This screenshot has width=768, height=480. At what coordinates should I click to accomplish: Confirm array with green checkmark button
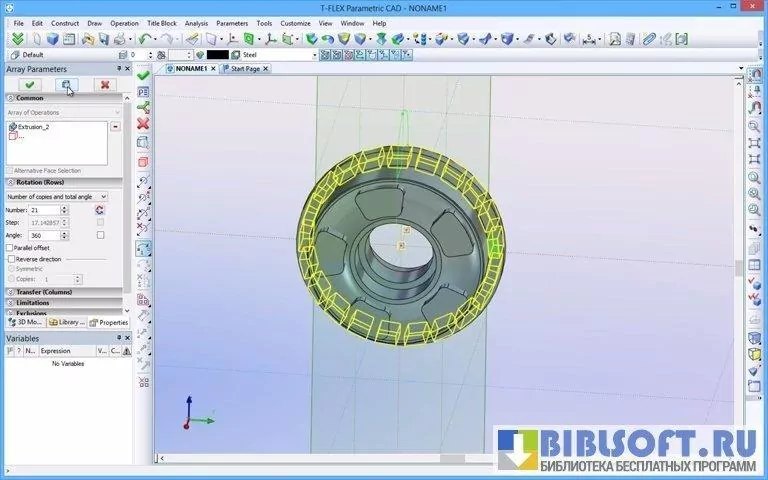(29, 85)
